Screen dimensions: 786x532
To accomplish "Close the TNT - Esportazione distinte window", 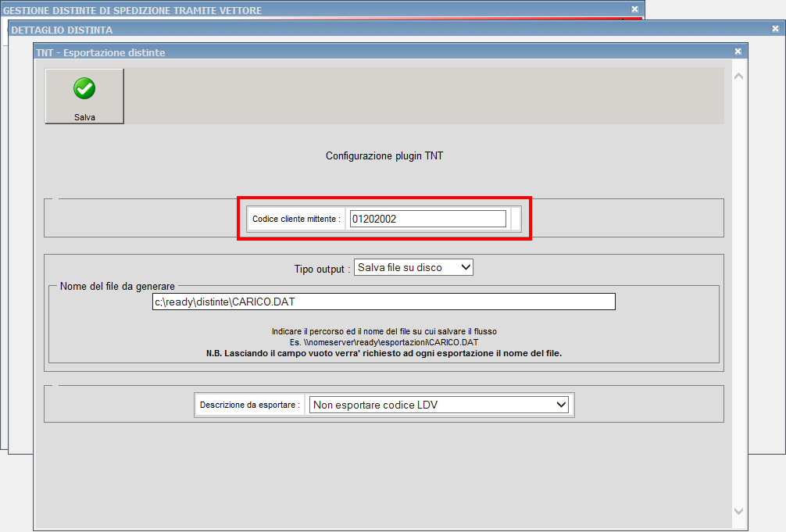I will [x=738, y=52].
